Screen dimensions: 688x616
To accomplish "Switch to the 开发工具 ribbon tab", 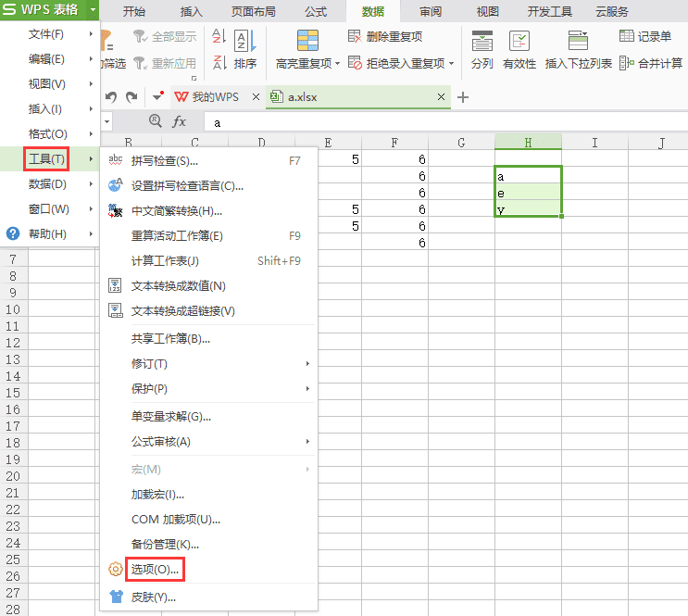I will (549, 11).
